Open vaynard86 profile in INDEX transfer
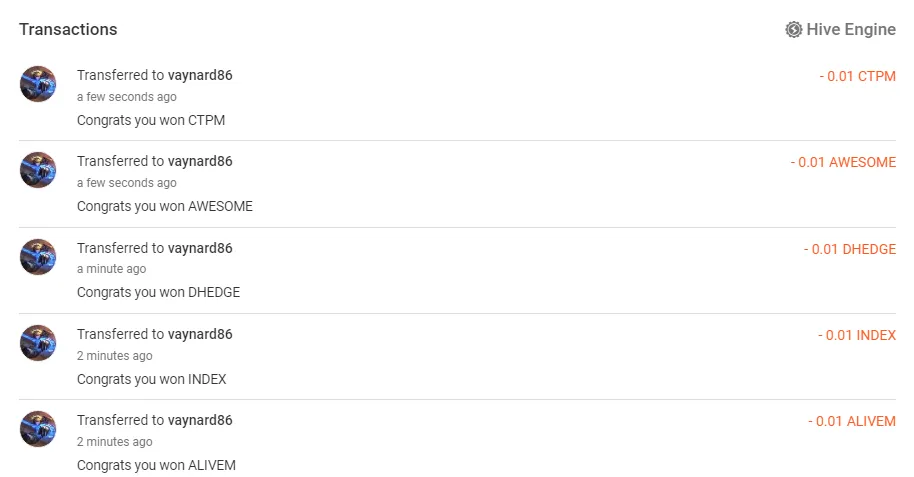This screenshot has width=914, height=477. (200, 335)
